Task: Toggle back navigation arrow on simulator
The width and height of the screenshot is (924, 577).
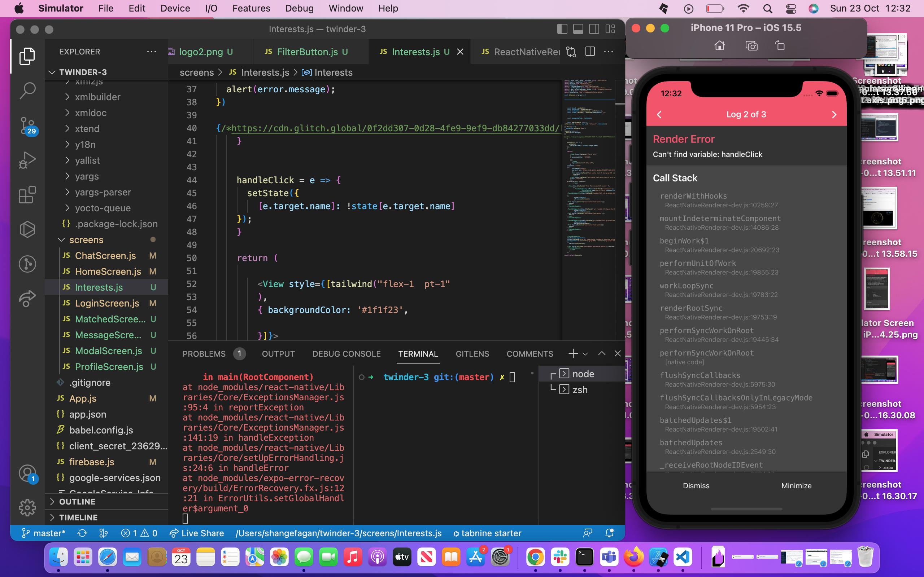Action: [659, 114]
